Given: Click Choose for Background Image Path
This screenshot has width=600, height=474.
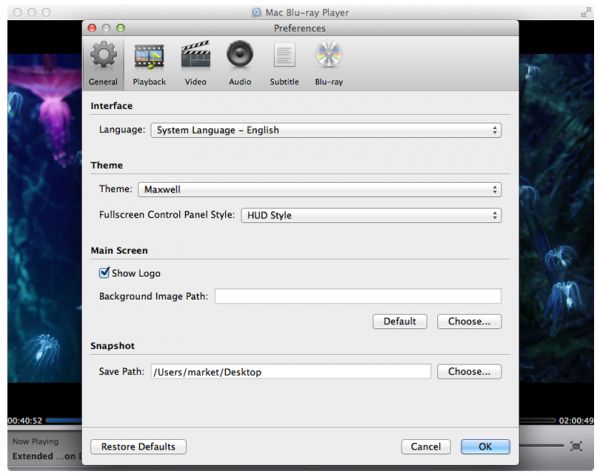Looking at the screenshot, I should coord(469,321).
